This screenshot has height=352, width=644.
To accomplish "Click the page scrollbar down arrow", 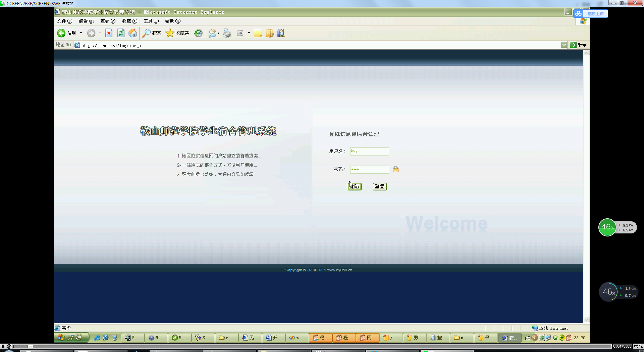I will (x=586, y=320).
